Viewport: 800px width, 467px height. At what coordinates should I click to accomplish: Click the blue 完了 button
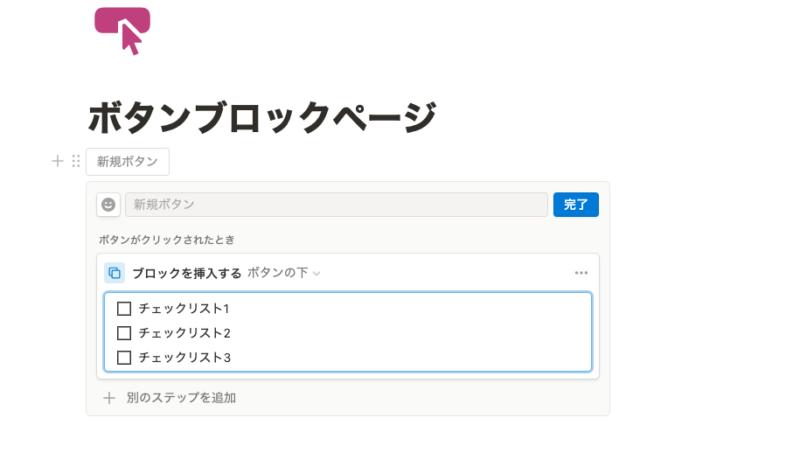[x=576, y=205]
